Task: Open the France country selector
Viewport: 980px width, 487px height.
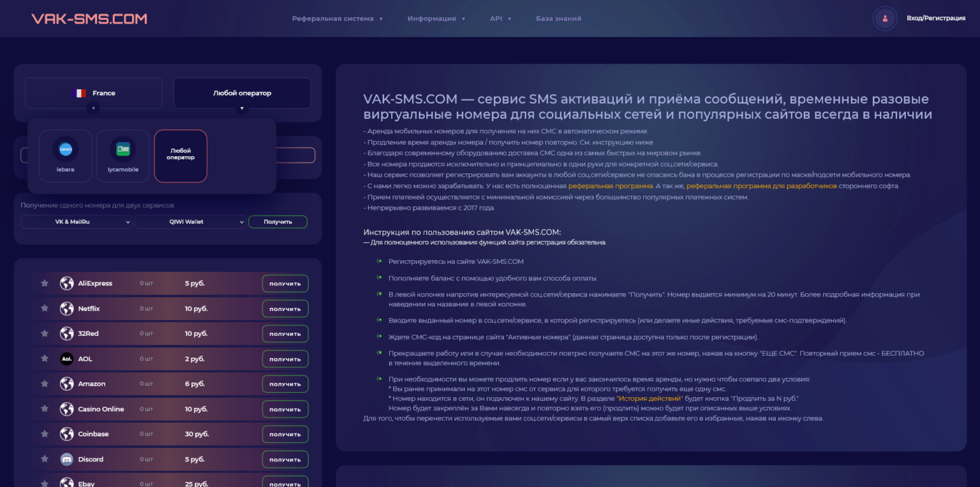Action: (93, 93)
